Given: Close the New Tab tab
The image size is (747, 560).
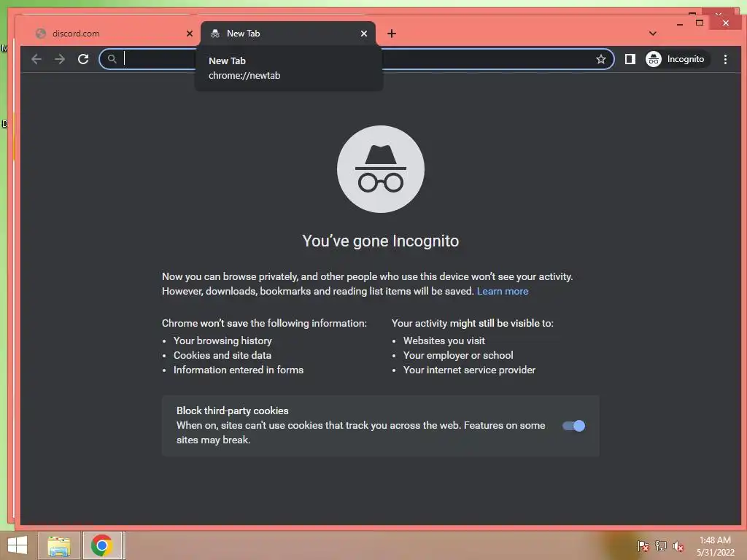Looking at the screenshot, I should pos(364,34).
